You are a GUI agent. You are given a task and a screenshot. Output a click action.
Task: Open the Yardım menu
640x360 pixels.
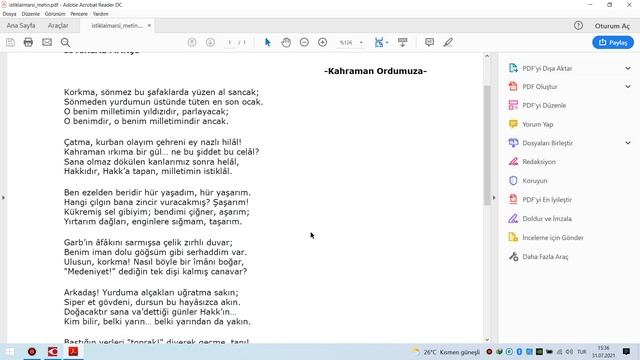[100, 14]
